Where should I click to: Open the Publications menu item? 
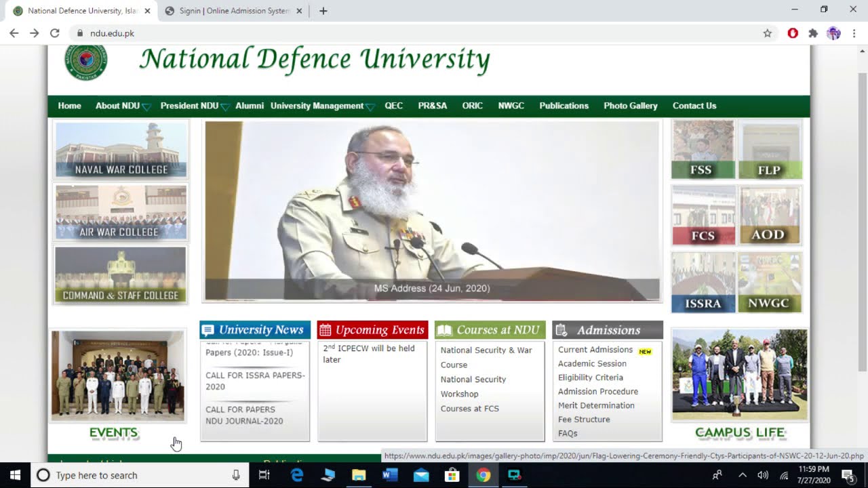point(564,106)
